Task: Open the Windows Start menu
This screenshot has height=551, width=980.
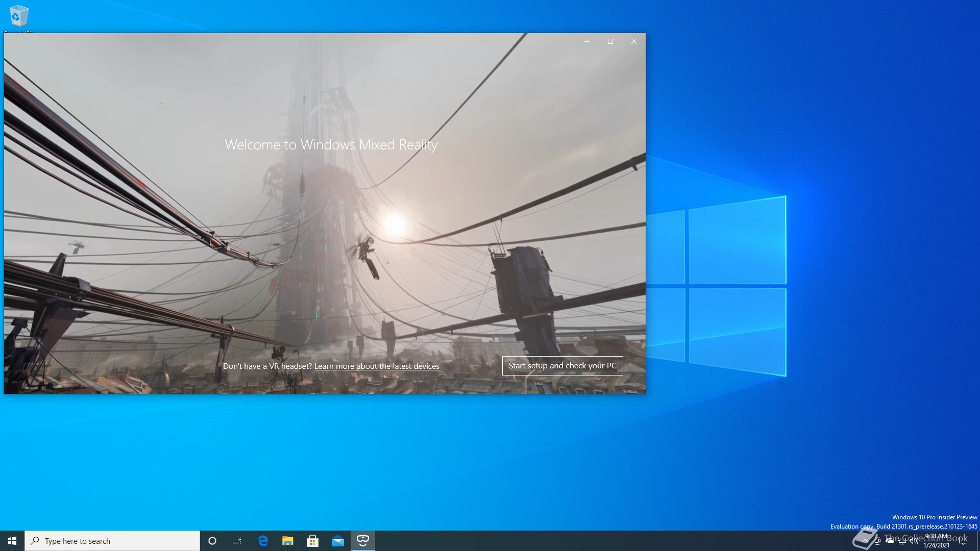Action: [x=12, y=541]
